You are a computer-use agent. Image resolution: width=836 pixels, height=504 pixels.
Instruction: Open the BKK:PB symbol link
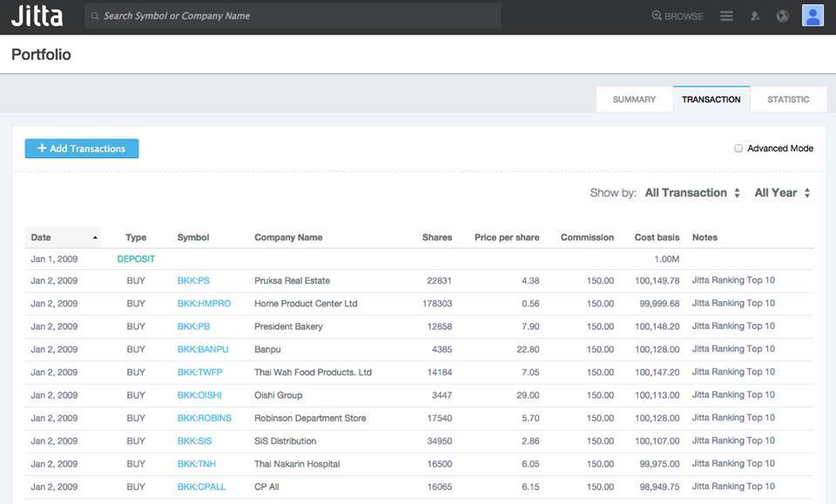(193, 326)
